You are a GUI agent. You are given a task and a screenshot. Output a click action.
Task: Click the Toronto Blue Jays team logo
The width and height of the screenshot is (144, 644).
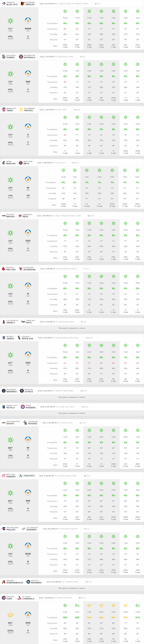click(3, 3)
